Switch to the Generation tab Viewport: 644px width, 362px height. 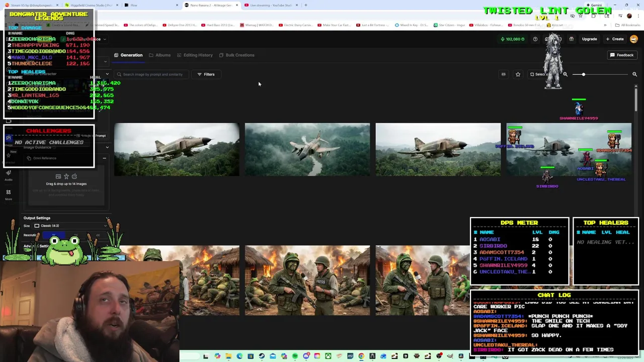click(x=128, y=55)
